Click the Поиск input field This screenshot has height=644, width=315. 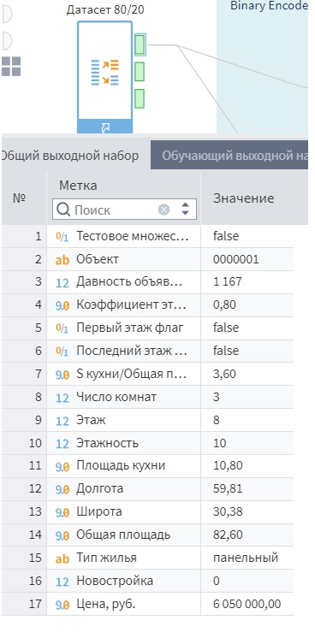(116, 210)
